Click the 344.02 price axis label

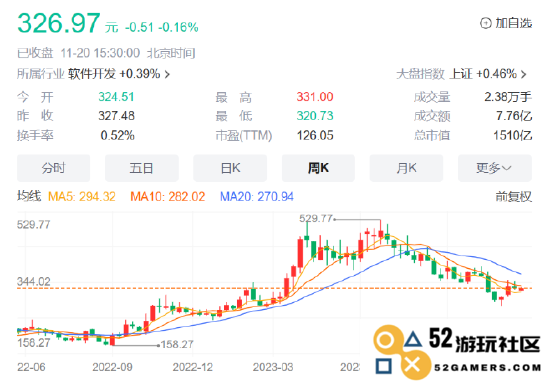(x=34, y=282)
